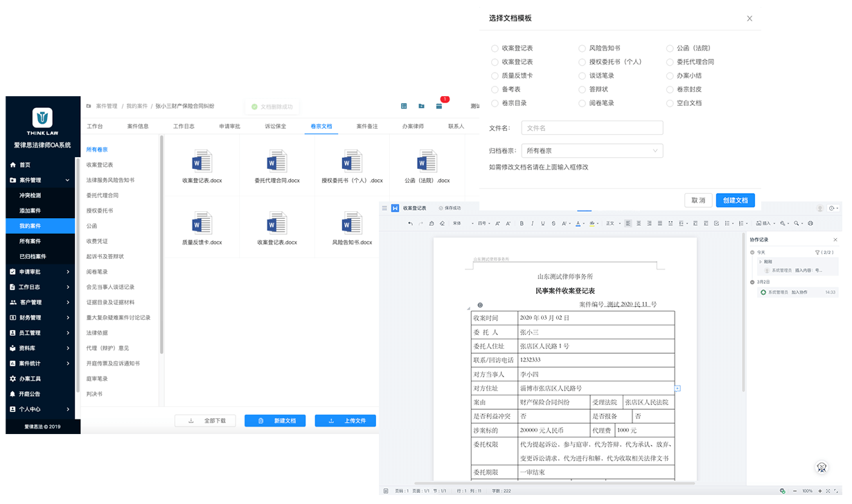The width and height of the screenshot is (852, 504).
Task: Open the calendar icon with red badge
Action: (439, 106)
